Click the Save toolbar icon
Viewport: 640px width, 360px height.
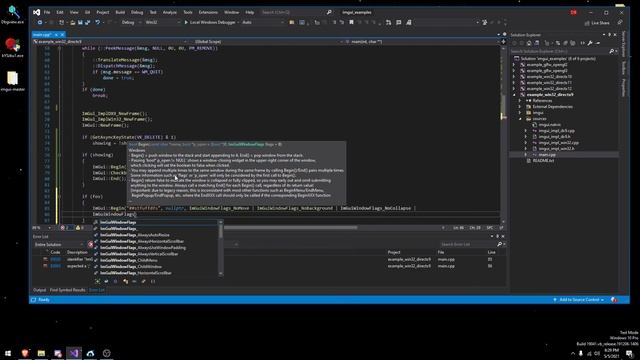click(x=80, y=22)
